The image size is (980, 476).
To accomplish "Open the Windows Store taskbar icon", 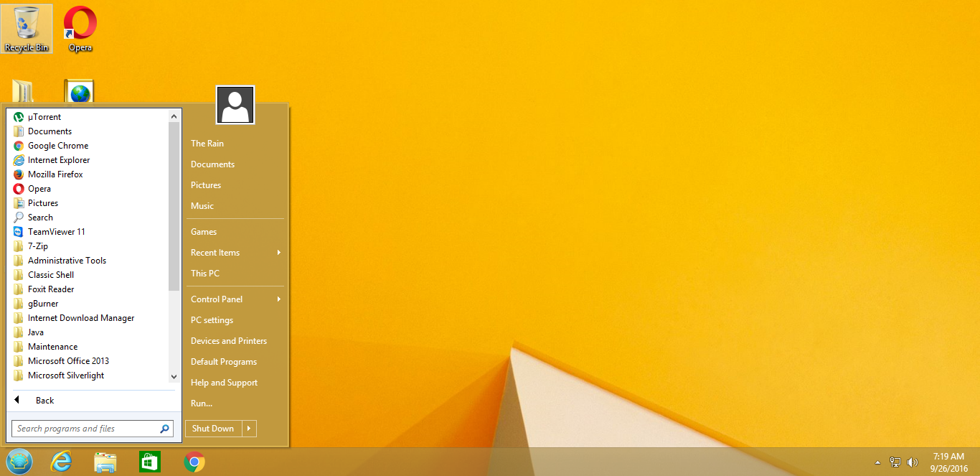I will tap(149, 462).
